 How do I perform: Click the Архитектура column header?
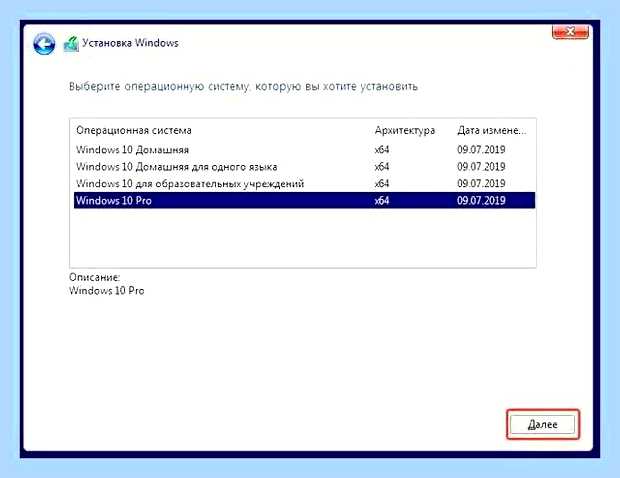click(405, 130)
